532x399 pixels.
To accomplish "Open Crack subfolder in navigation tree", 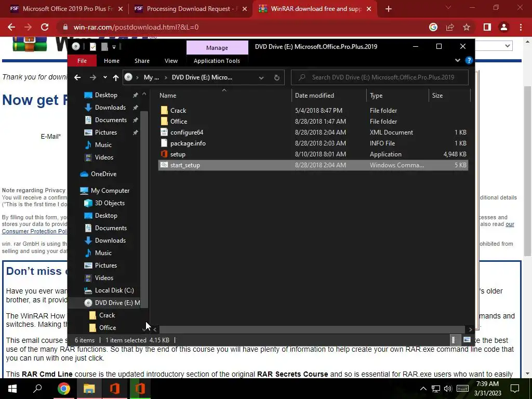I will (107, 315).
